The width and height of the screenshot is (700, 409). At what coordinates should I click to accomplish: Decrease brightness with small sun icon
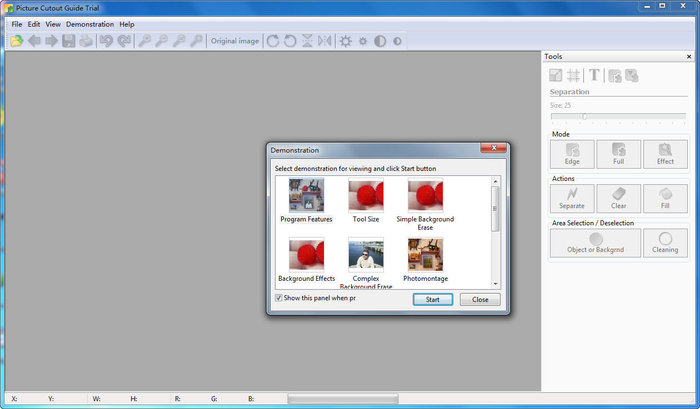(363, 41)
